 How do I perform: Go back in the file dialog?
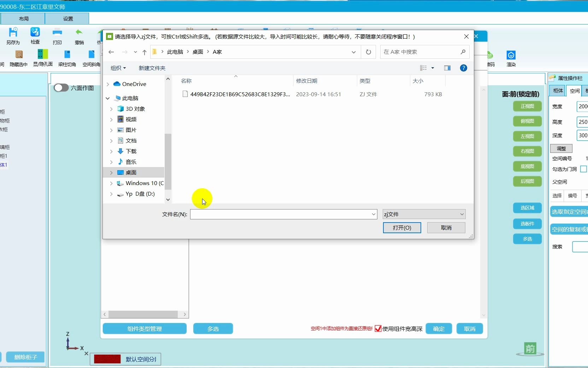(111, 52)
